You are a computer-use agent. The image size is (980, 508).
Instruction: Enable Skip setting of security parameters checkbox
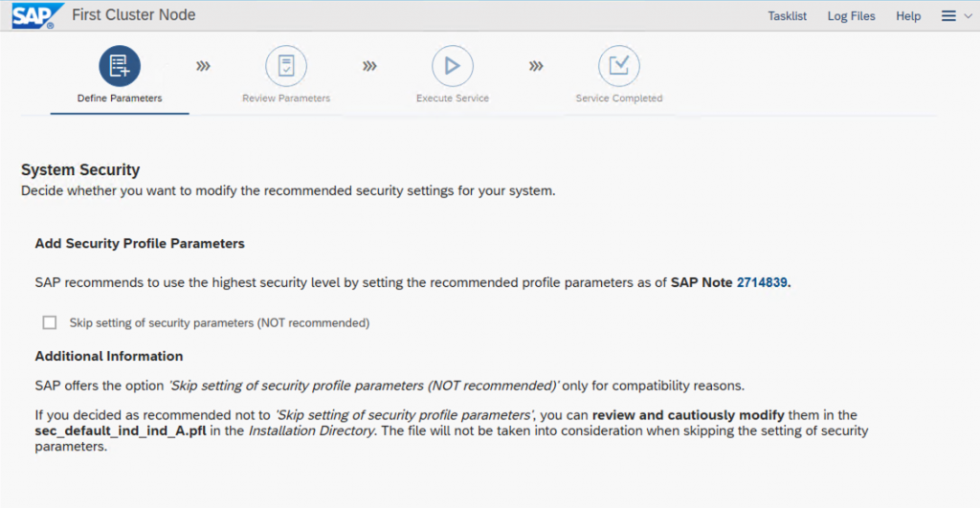pos(50,322)
